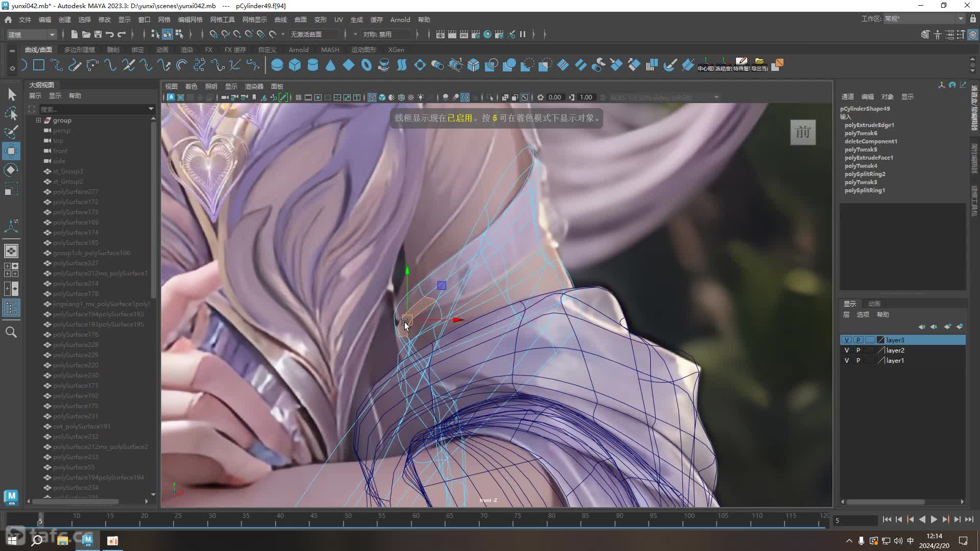Create a polygon cylinder from shelf
The image size is (980, 551).
coord(313,65)
